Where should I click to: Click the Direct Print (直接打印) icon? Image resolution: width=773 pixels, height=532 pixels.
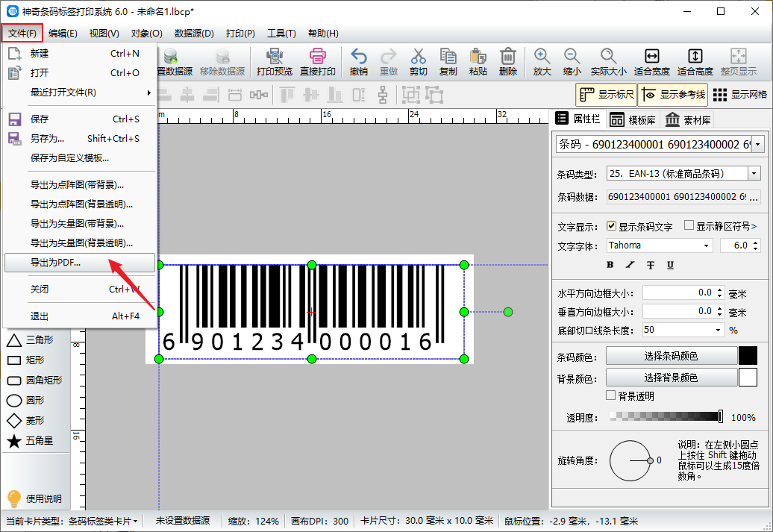pos(318,62)
